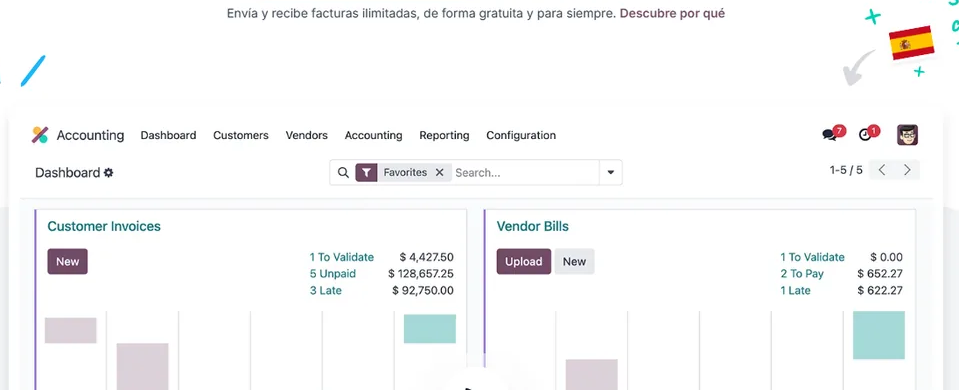
Task: Click the $ 622.27 amount
Action: tap(880, 290)
